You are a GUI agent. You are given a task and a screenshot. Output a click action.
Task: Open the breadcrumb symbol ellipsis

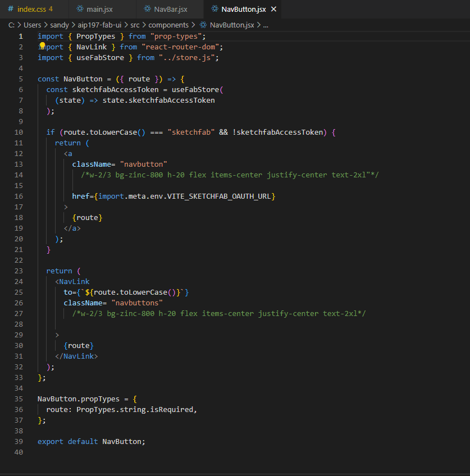point(266,25)
